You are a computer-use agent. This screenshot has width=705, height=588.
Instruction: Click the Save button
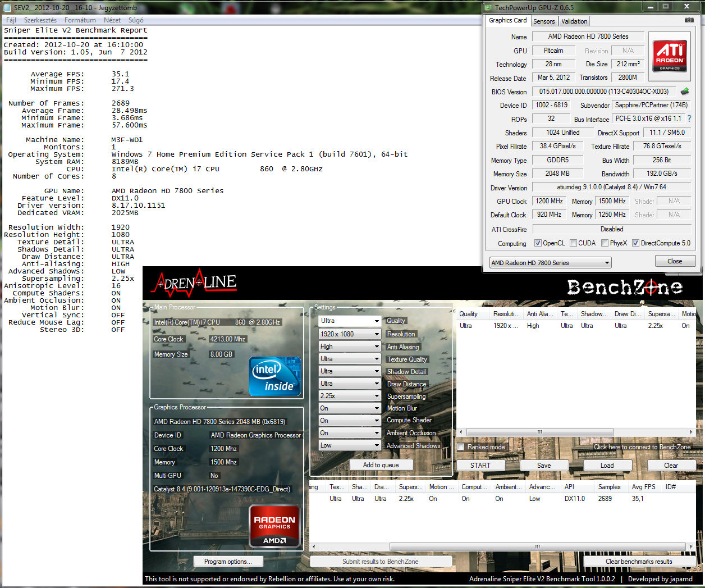point(544,466)
